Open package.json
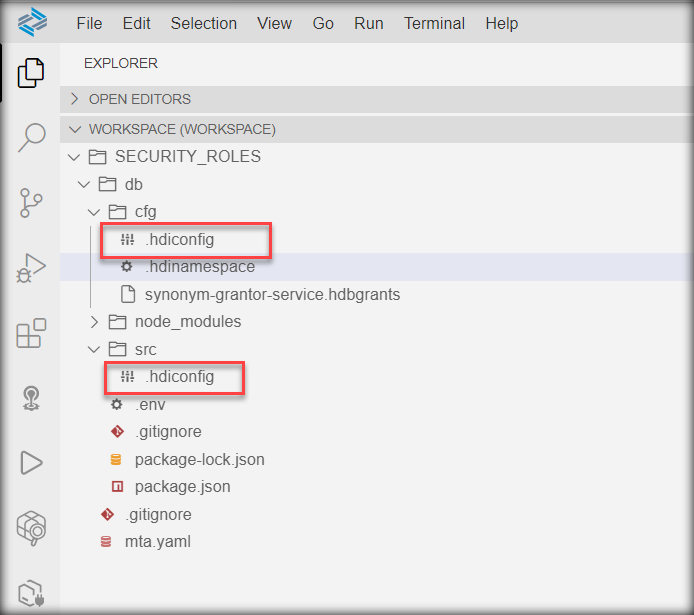 (x=182, y=487)
